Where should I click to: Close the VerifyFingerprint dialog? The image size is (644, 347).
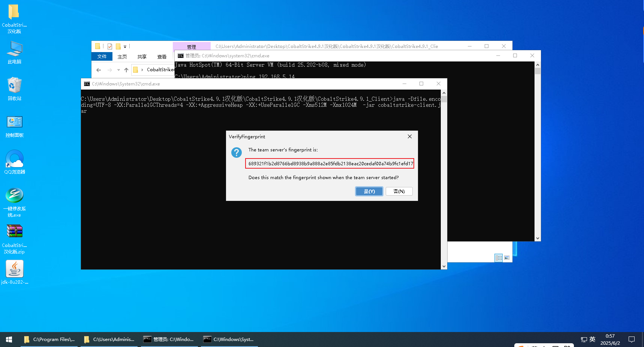pyautogui.click(x=410, y=136)
